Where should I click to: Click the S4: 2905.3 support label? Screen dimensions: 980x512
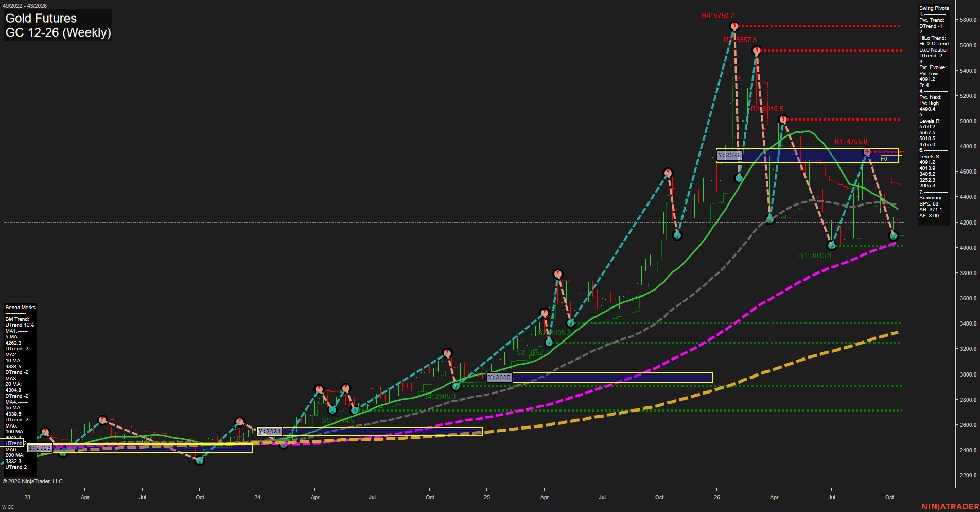pos(440,396)
